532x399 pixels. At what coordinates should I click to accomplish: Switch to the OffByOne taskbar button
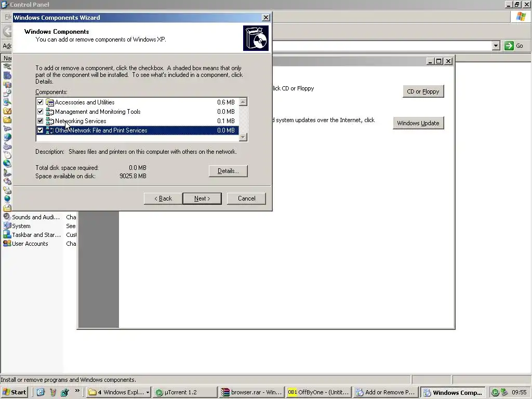(x=318, y=392)
